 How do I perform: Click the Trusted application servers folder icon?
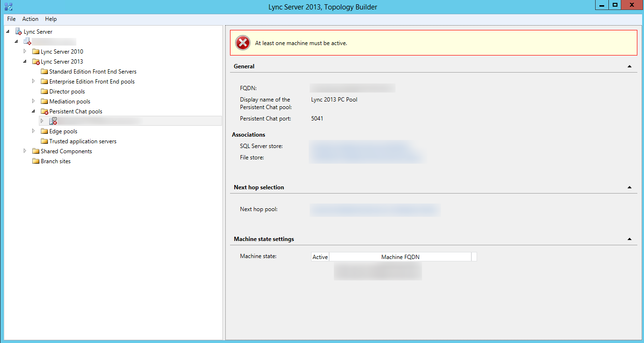tap(44, 141)
